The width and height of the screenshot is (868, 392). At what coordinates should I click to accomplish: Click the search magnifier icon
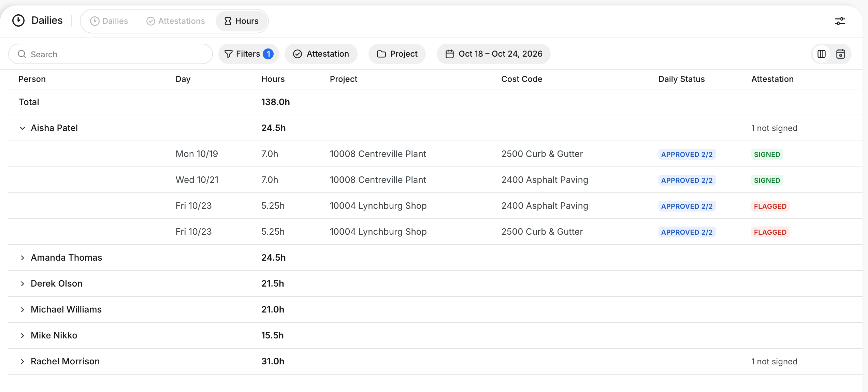[x=22, y=54]
